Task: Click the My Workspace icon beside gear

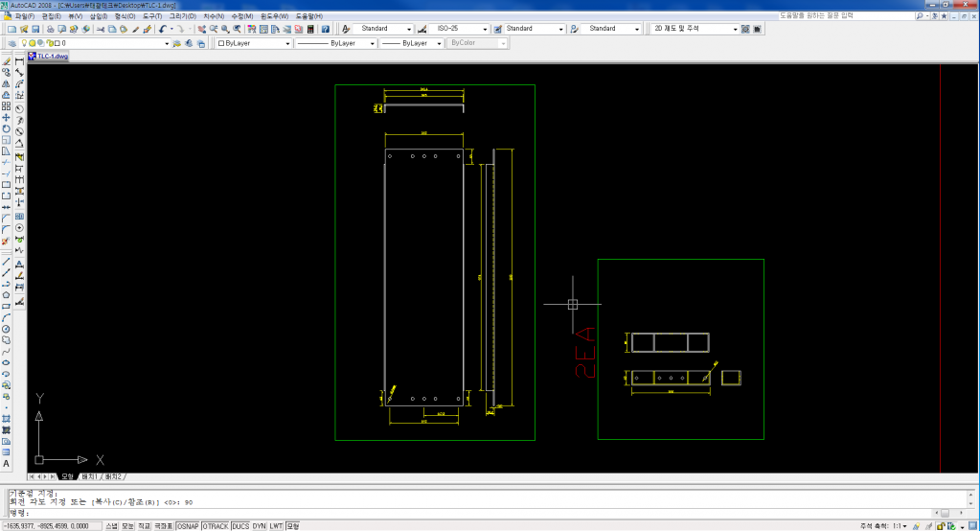Action: pos(757,30)
